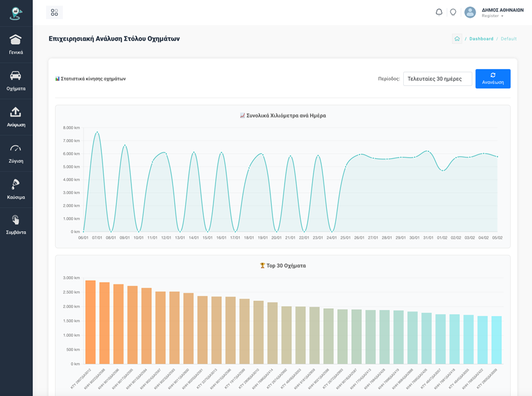
Task: Click the last light-blue bar in Top 30 chart
Action: (x=497, y=340)
